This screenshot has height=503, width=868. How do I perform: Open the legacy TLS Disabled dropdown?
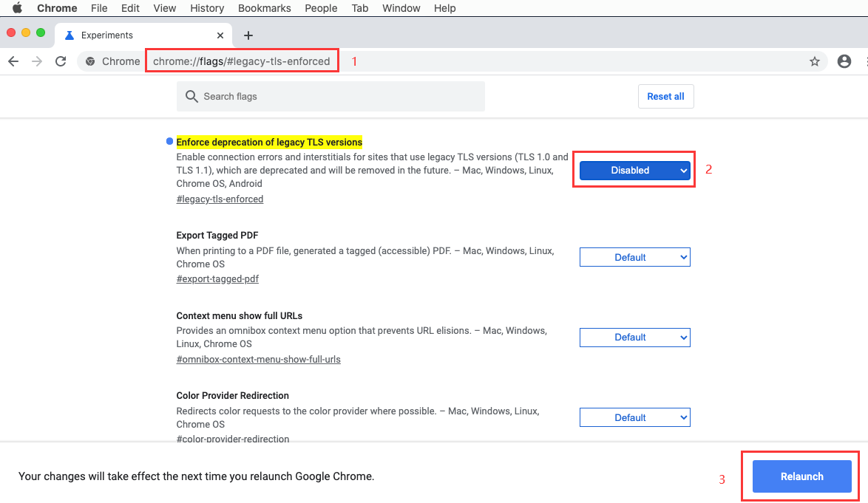[634, 171]
